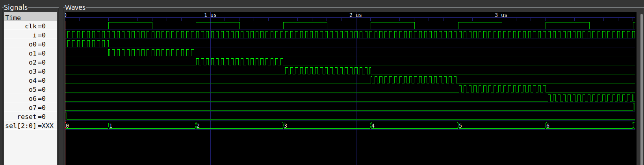The height and width of the screenshot is (165, 644).
Task: Click sel value 2 segment in waveform
Action: click(x=239, y=126)
